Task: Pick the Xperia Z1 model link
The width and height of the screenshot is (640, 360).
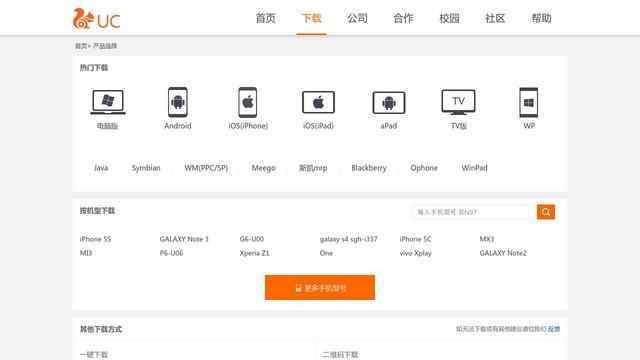Action: coord(255,253)
